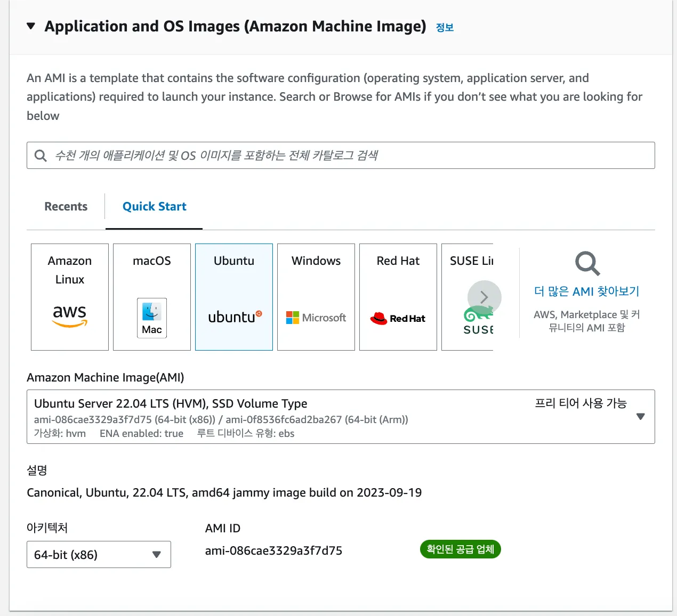Click the large magnifier browse icon

(587, 263)
